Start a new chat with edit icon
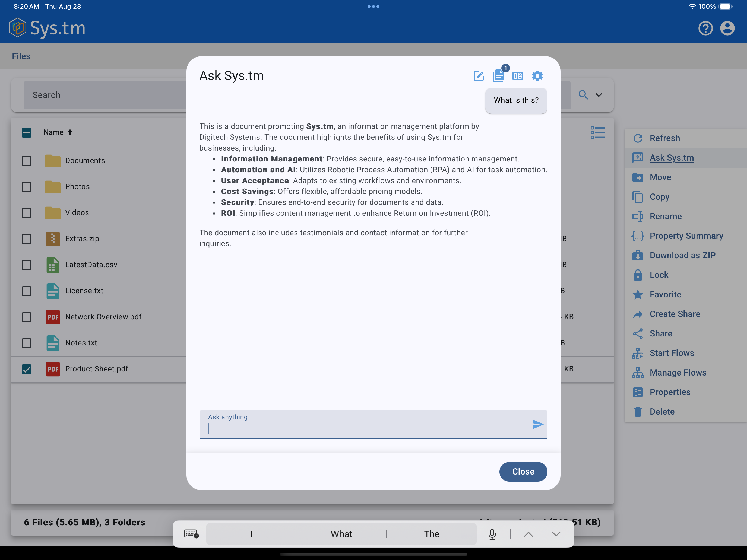 [x=479, y=76]
